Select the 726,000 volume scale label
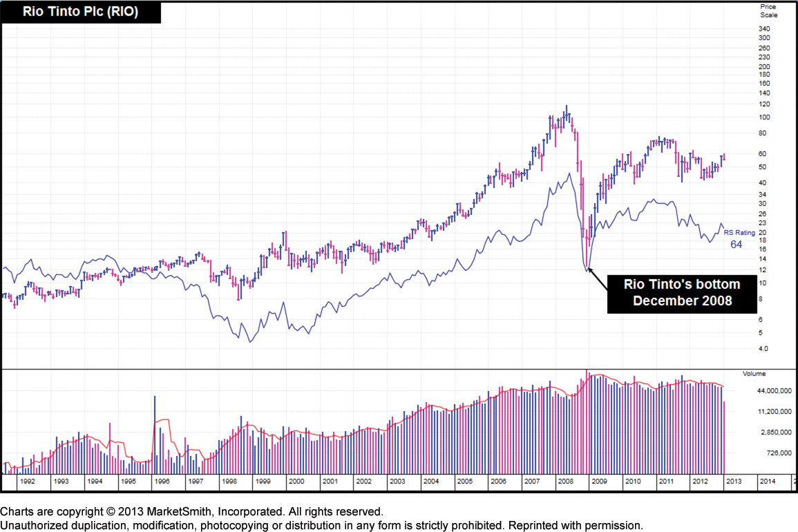This screenshot has height=532, width=798. click(x=779, y=453)
